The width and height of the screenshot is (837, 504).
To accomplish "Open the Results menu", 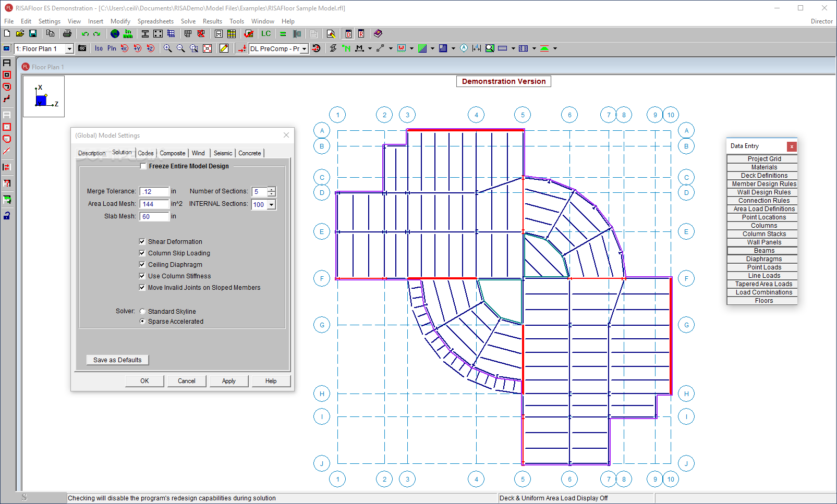I will [212, 21].
